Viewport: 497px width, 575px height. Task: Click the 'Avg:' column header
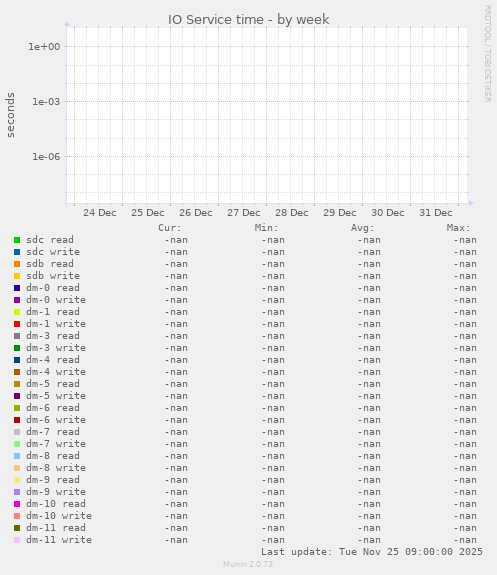tap(362, 228)
